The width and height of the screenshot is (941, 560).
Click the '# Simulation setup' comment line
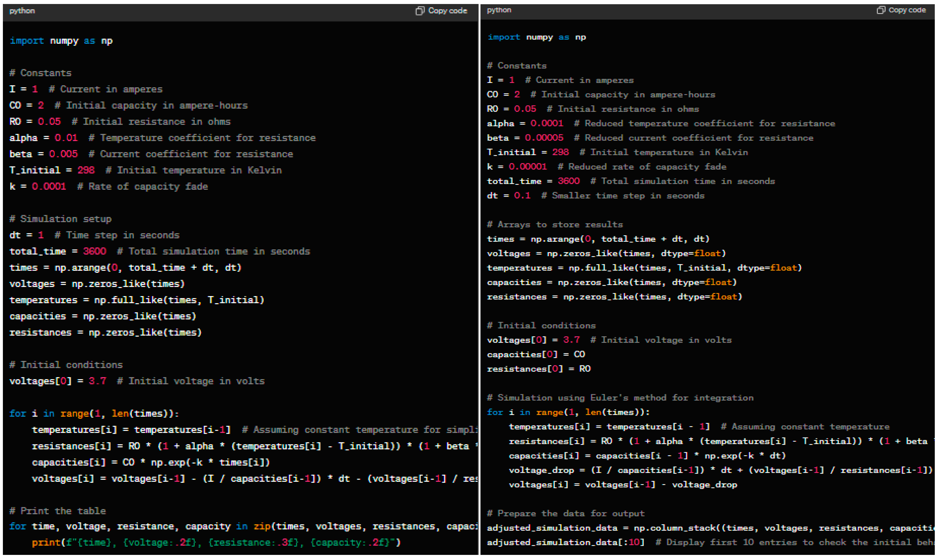coord(60,219)
